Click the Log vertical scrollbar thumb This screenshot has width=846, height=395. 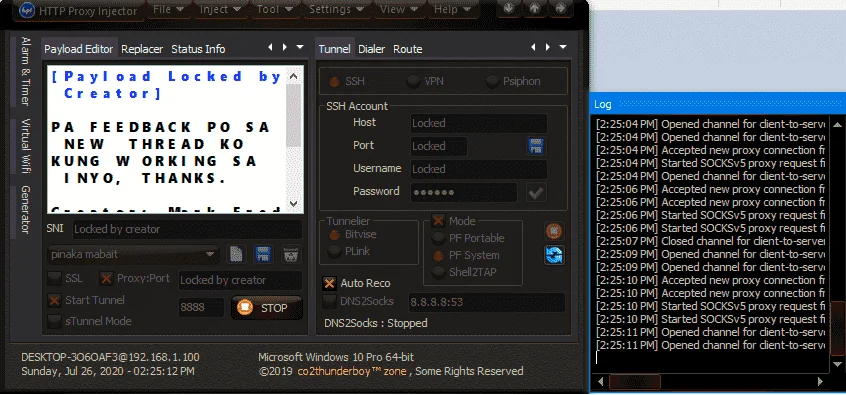[837, 329]
